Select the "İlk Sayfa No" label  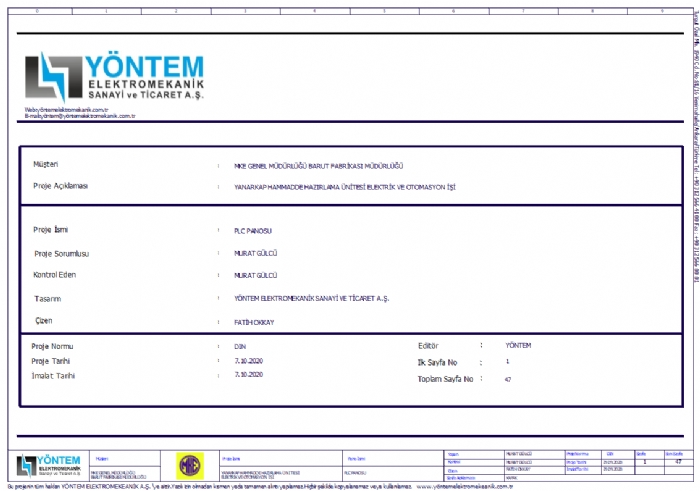[437, 362]
